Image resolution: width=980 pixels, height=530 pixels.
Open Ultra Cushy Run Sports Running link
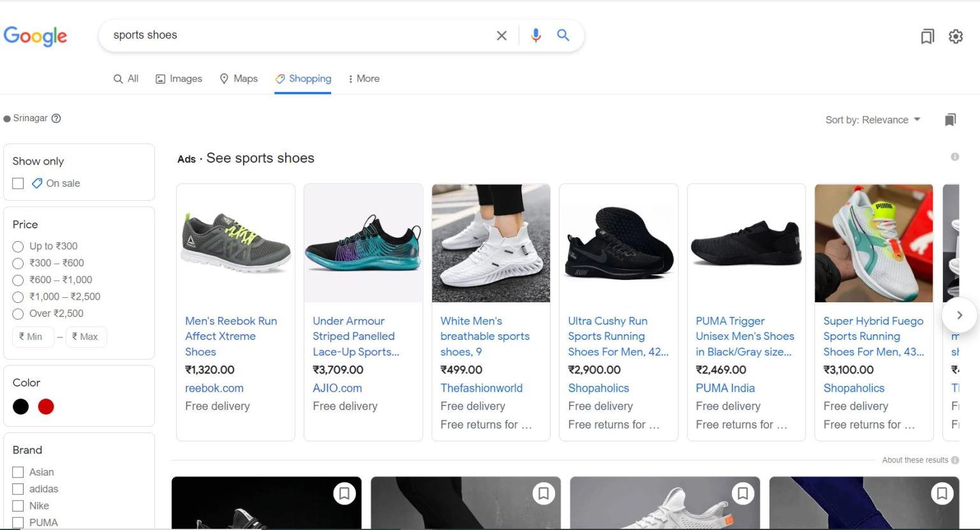pos(618,336)
